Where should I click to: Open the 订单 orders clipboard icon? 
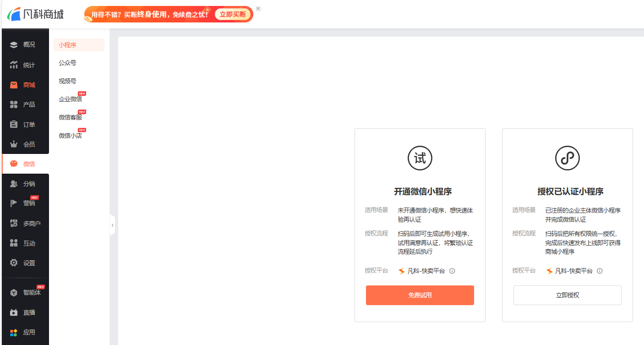(x=14, y=125)
